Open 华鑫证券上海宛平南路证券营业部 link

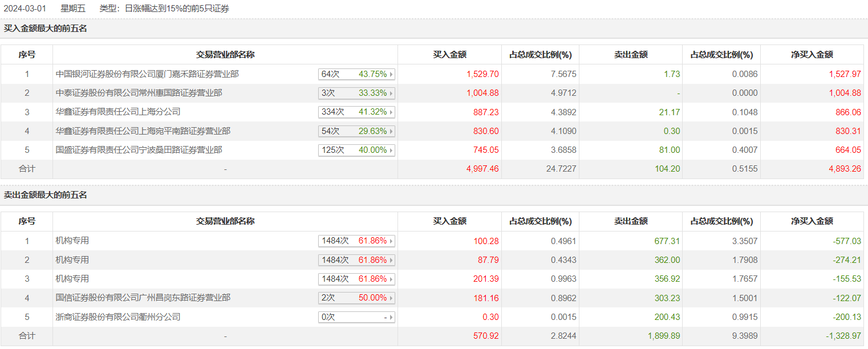tap(143, 131)
